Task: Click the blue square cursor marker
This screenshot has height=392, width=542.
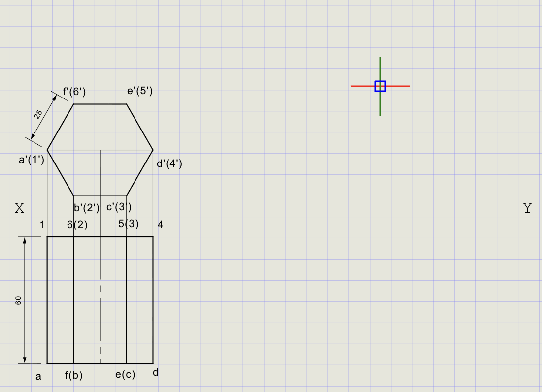Action: [380, 86]
